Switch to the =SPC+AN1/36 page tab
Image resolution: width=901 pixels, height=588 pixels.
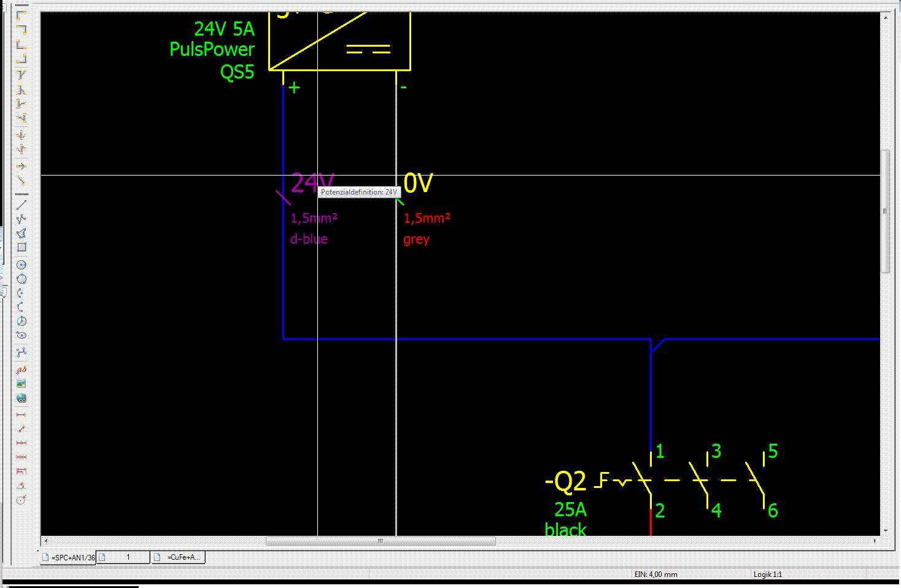(x=68, y=557)
